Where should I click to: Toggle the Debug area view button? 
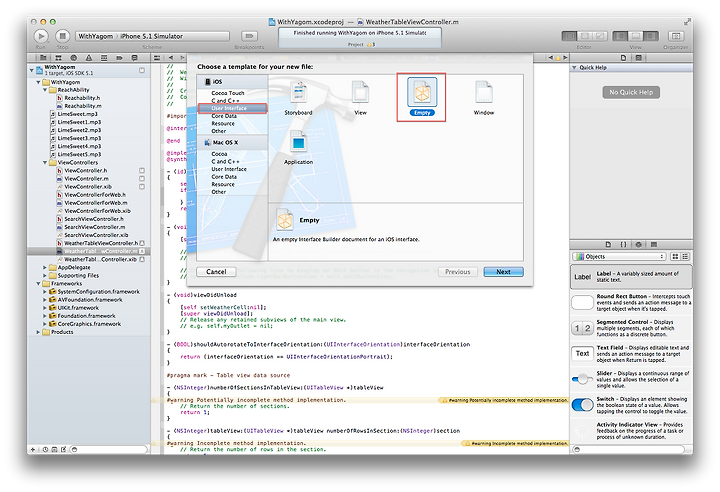coord(636,36)
